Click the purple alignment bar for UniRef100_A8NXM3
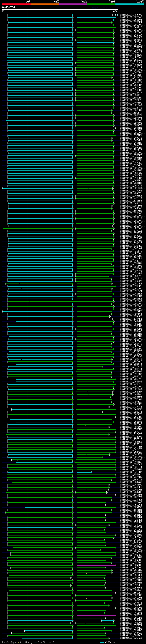146x644 pixels. 96,565
